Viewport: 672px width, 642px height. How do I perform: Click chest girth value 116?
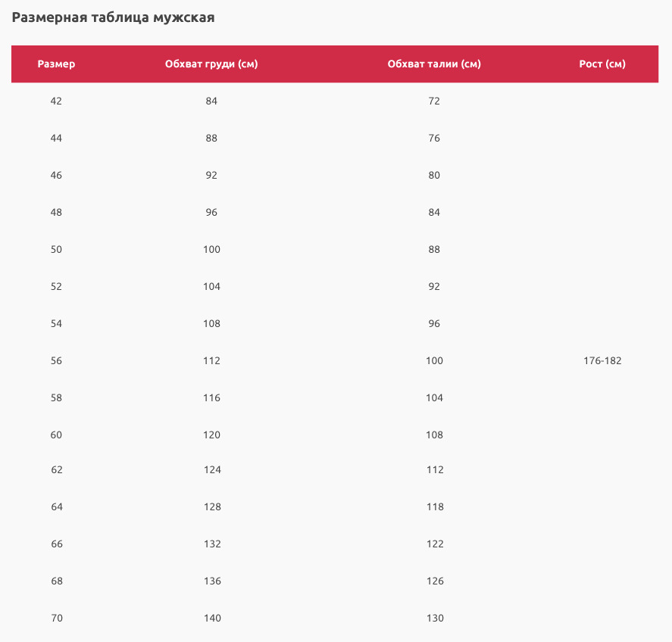(x=211, y=398)
